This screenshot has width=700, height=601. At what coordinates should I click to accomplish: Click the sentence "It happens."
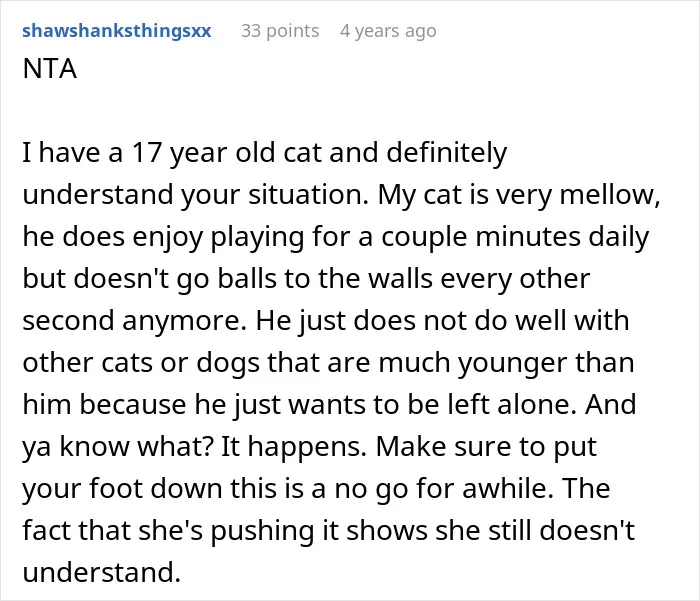point(294,447)
